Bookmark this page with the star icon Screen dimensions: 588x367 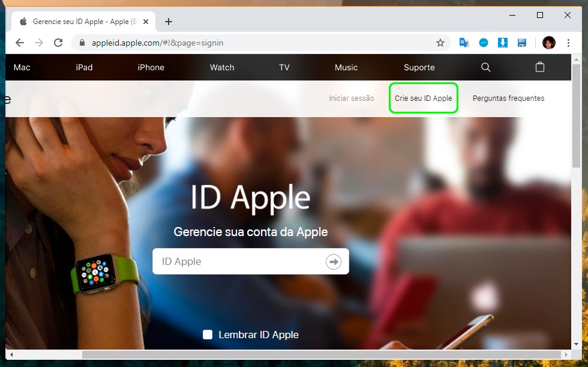[x=440, y=43]
